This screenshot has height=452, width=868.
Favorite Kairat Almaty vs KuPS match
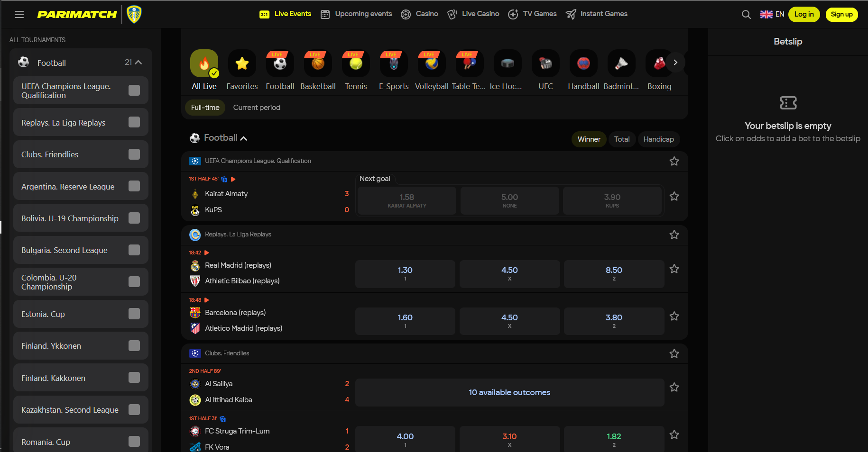[x=674, y=196]
